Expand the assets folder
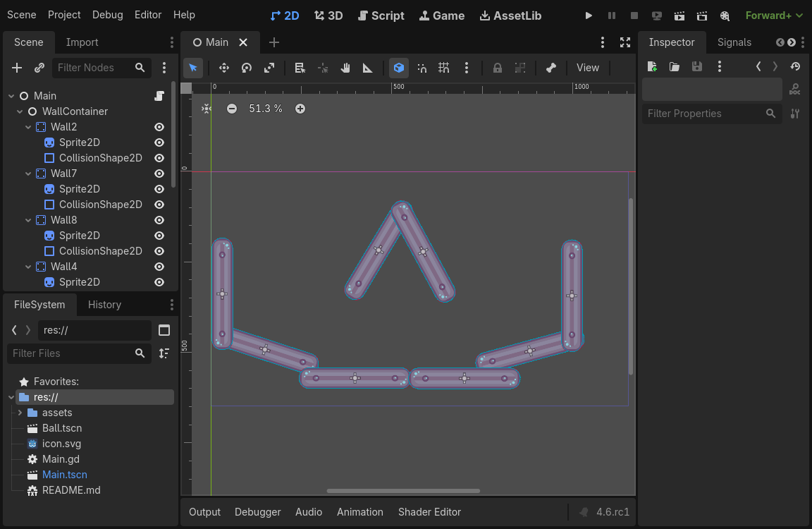Screen dimensions: 812x529 point(20,413)
